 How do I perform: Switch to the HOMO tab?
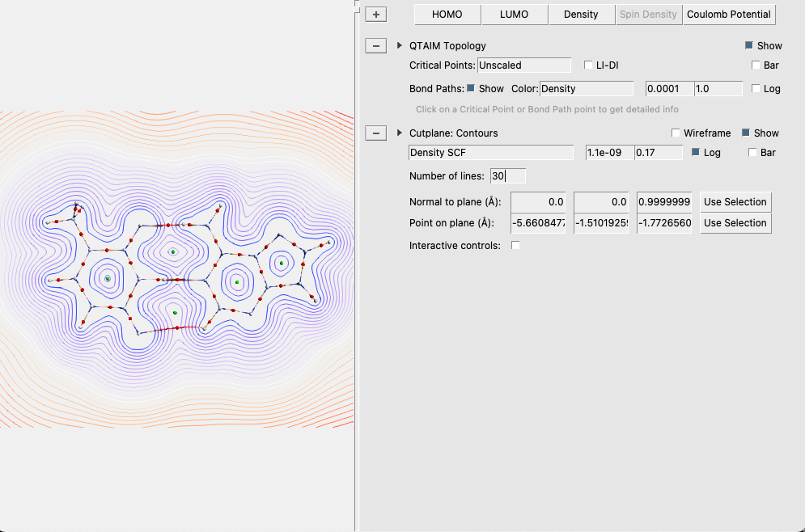coord(447,14)
